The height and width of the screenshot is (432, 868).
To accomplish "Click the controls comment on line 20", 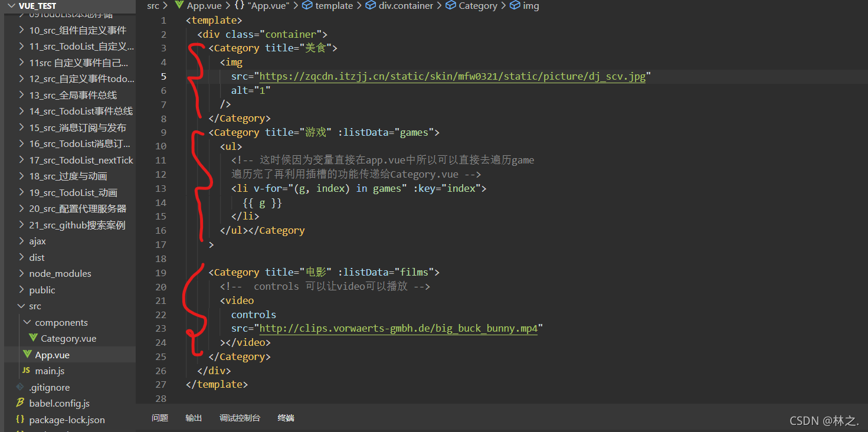I will click(325, 286).
